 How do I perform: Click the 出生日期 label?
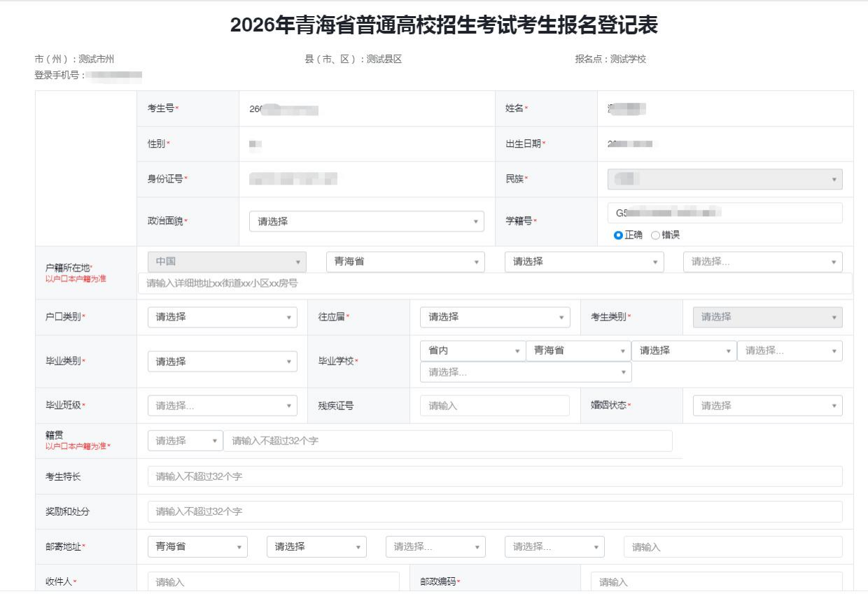524,143
